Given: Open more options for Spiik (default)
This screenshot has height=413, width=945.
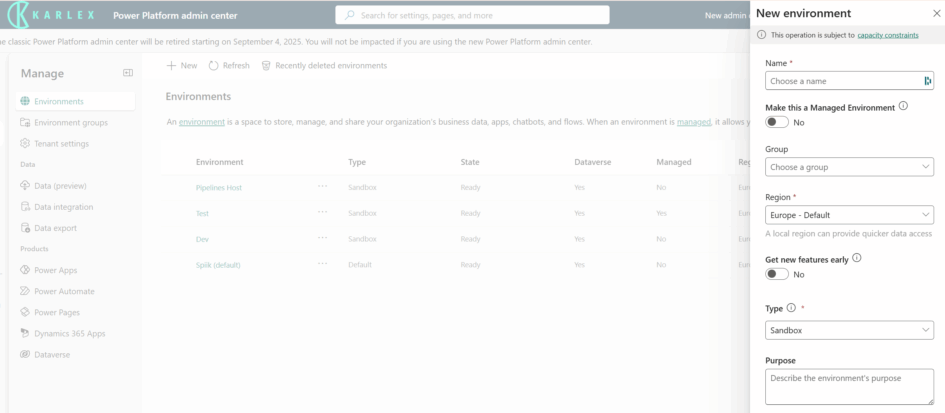Looking at the screenshot, I should [x=322, y=263].
